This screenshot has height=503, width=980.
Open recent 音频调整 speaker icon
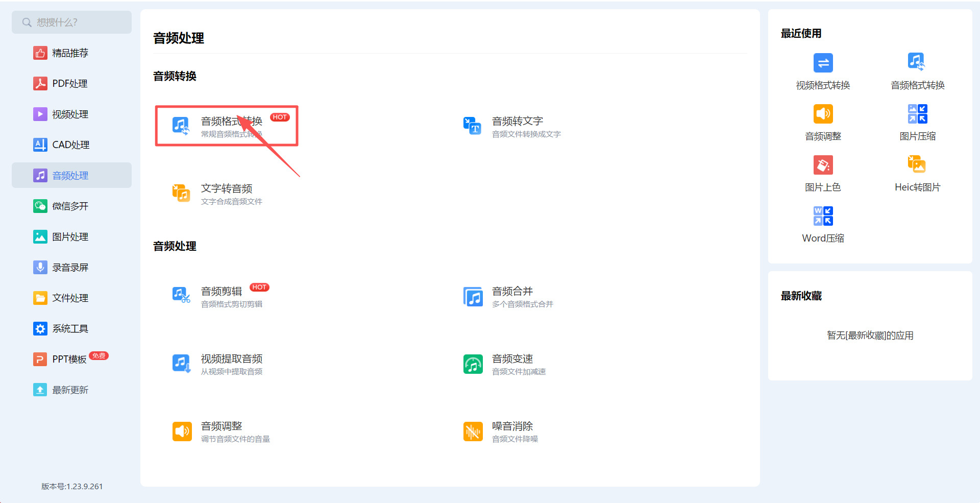tap(823, 114)
